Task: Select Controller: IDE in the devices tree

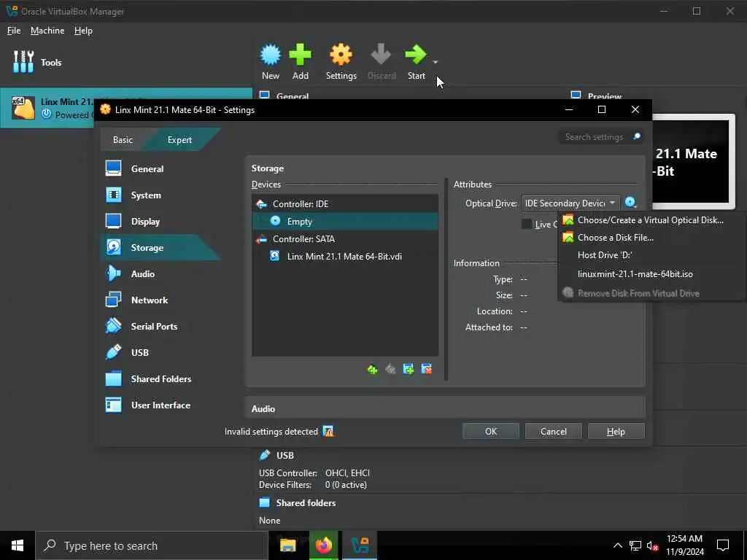Action: [345, 204]
